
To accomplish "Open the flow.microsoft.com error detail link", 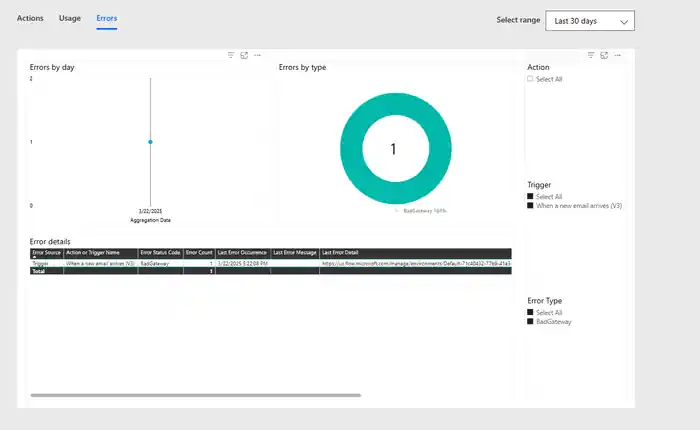I will (x=416, y=263).
